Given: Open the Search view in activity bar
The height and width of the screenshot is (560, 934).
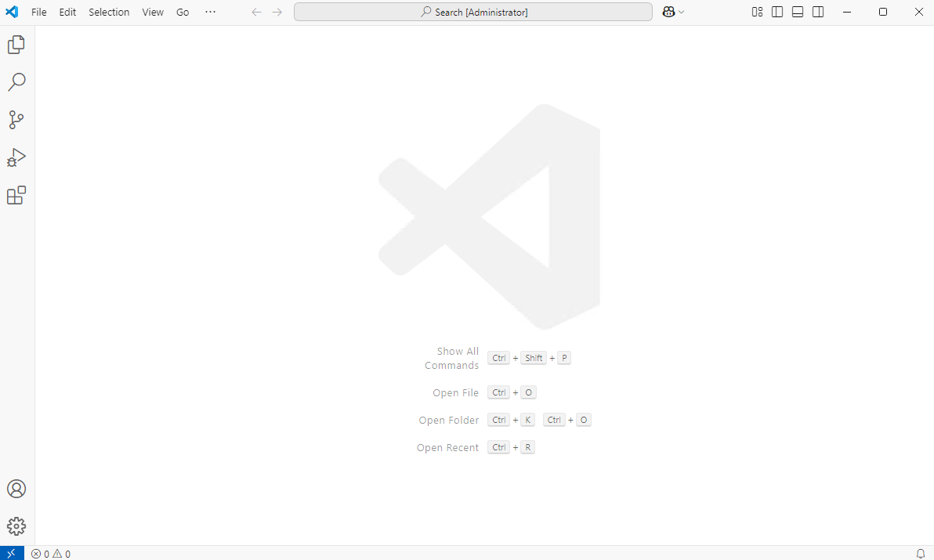Looking at the screenshot, I should (x=16, y=82).
